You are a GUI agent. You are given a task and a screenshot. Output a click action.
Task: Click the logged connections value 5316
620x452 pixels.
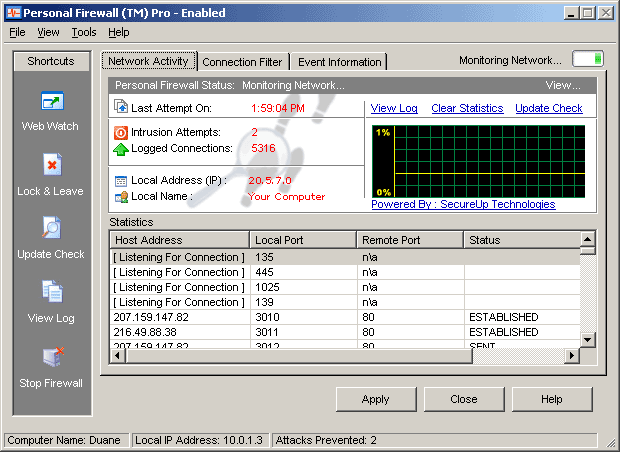[263, 148]
